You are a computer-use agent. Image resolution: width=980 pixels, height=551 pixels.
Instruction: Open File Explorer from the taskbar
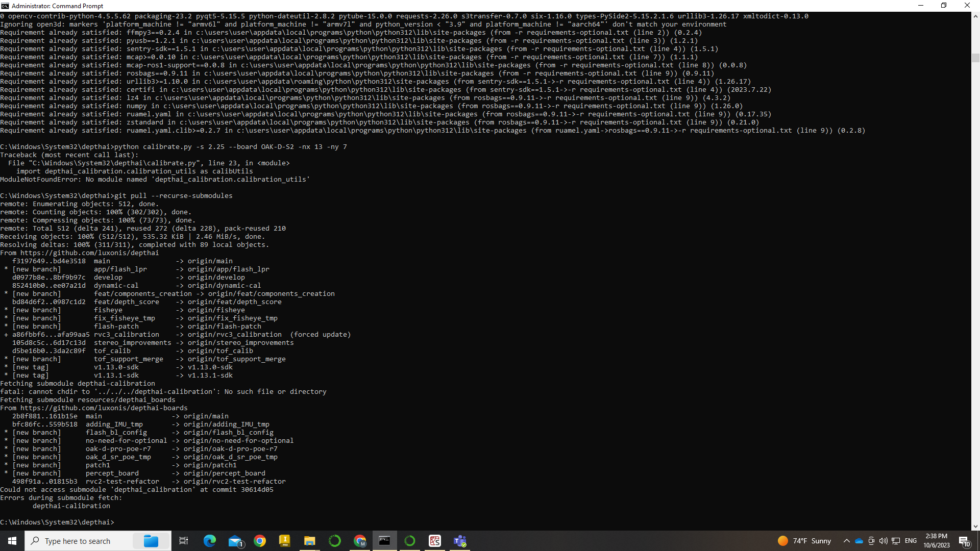[309, 541]
